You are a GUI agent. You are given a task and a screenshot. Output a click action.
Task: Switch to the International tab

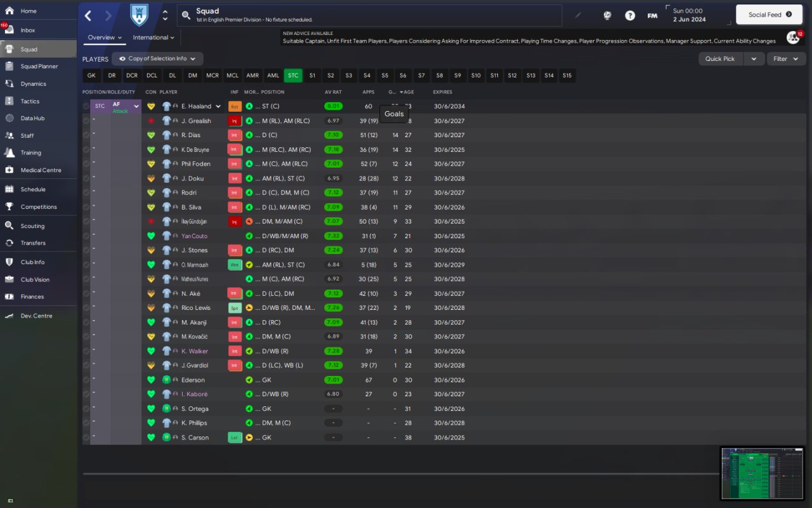[x=154, y=37]
